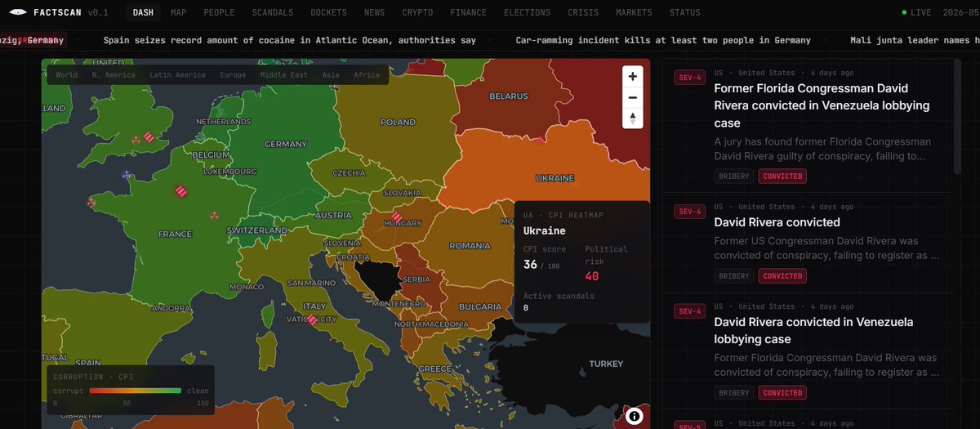980x429 pixels.
Task: Click 'Active scandals' label in Ukraine tooltip
Action: (x=559, y=296)
